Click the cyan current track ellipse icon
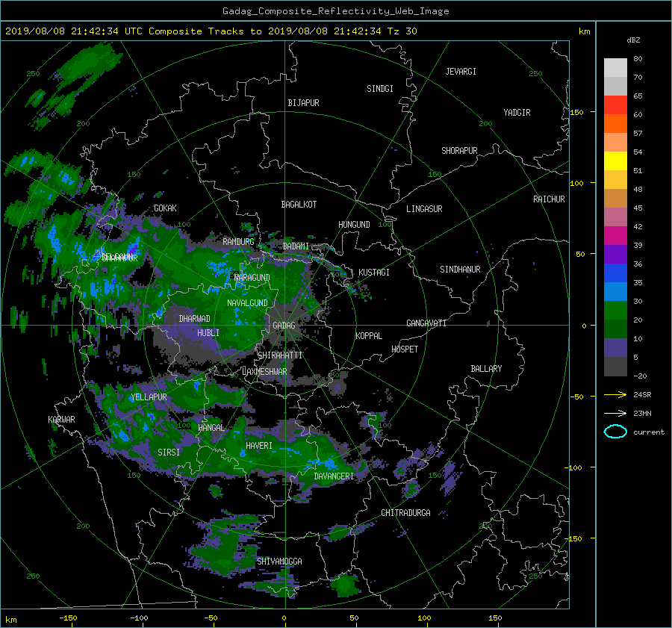This screenshot has height=628, width=672. click(x=615, y=432)
